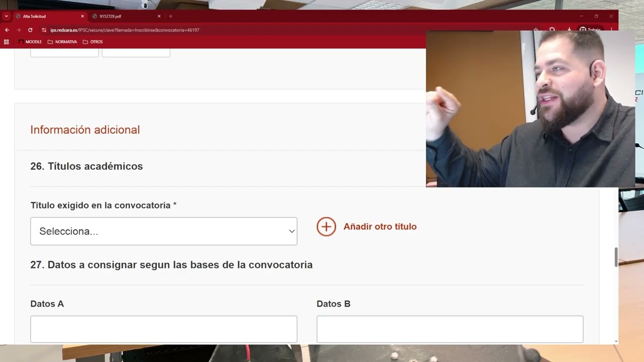The height and width of the screenshot is (362, 644).
Task: Click the Añadir otro título link
Action: pos(380,227)
